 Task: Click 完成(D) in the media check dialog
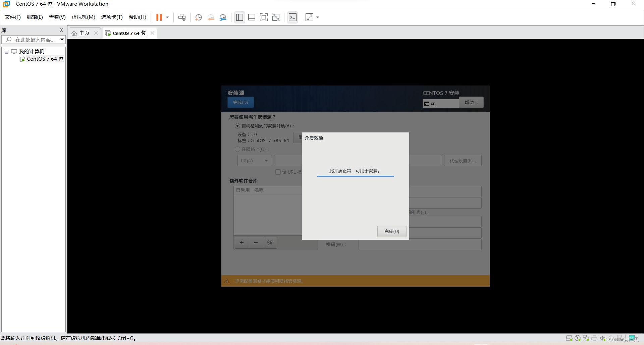click(392, 231)
